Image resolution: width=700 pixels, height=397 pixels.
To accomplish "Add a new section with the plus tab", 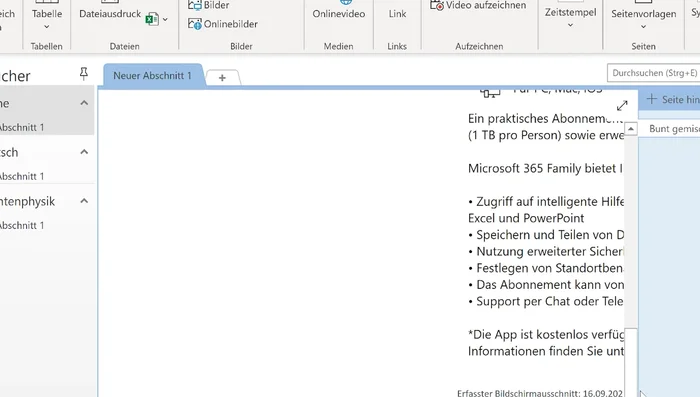I will tap(222, 78).
